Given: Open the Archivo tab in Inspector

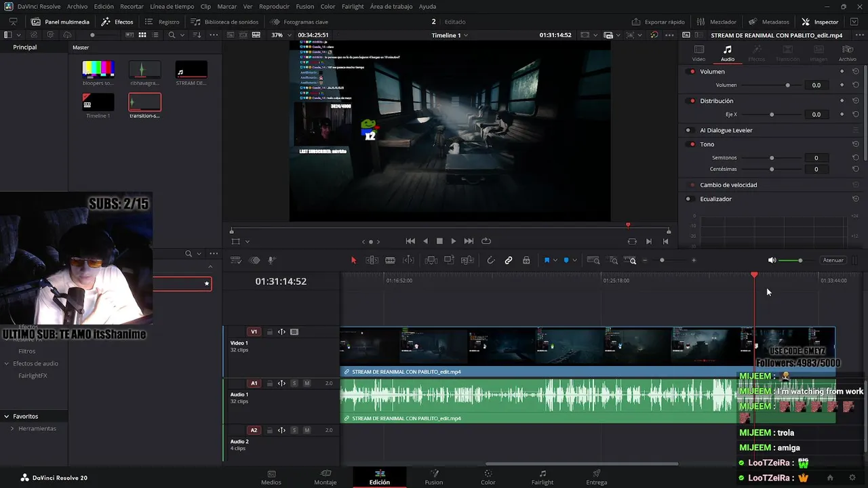Looking at the screenshot, I should pos(847,54).
